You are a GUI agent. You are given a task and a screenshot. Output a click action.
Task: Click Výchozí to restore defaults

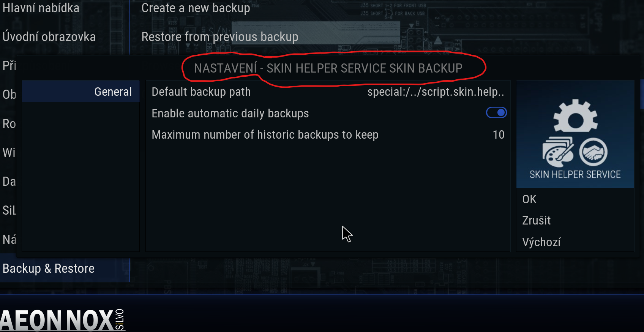click(541, 242)
